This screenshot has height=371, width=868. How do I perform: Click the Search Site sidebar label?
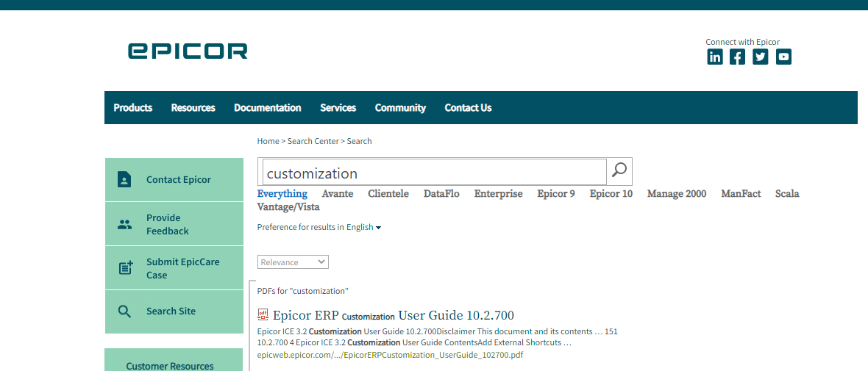(171, 311)
